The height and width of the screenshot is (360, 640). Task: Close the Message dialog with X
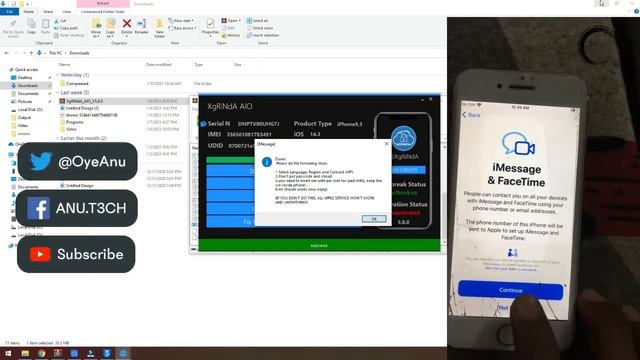387,144
